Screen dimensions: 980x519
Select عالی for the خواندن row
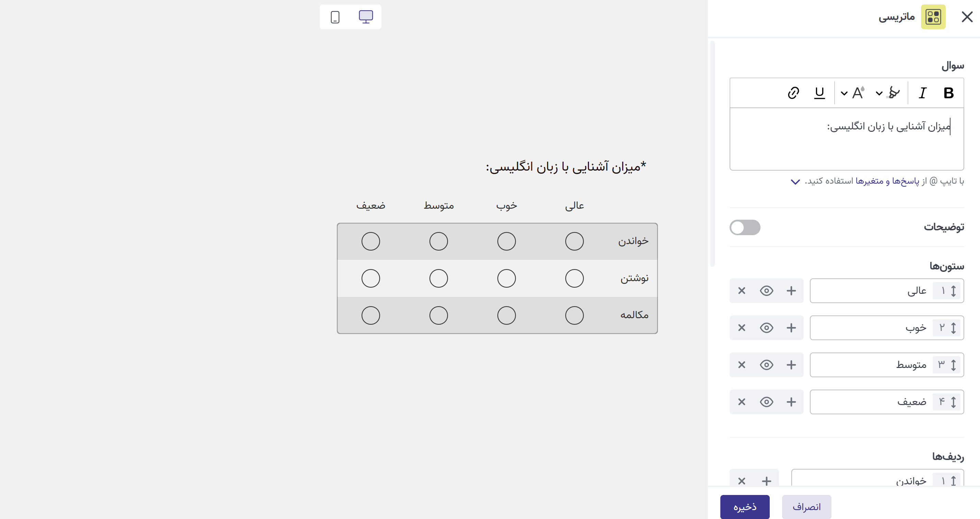click(574, 241)
